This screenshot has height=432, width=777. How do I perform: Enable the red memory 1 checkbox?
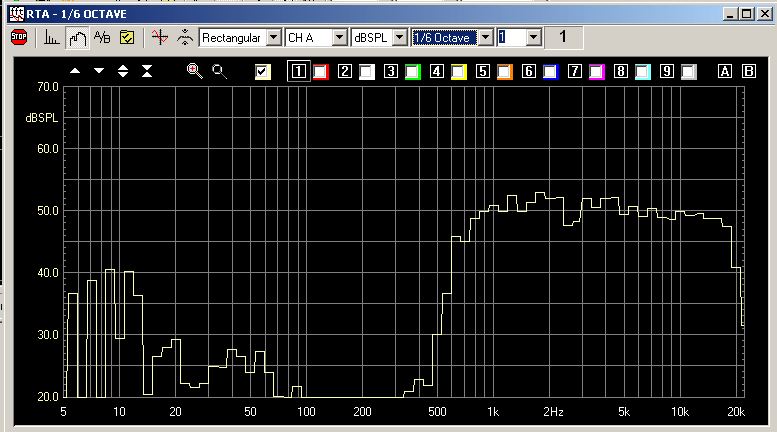pyautogui.click(x=321, y=71)
